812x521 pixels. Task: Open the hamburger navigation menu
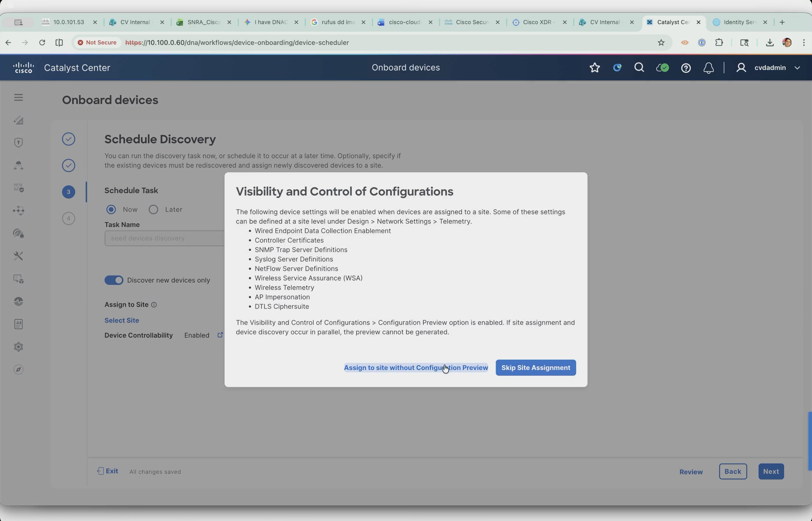(19, 98)
